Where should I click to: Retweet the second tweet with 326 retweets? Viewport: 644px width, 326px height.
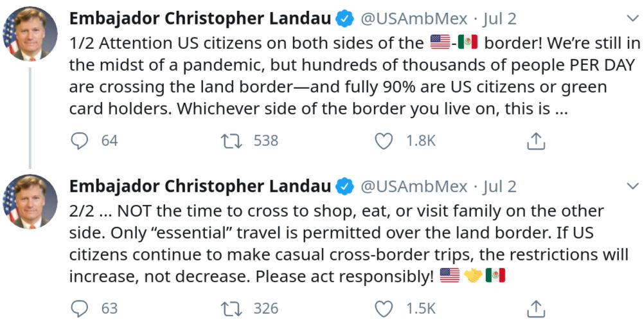tap(231, 309)
